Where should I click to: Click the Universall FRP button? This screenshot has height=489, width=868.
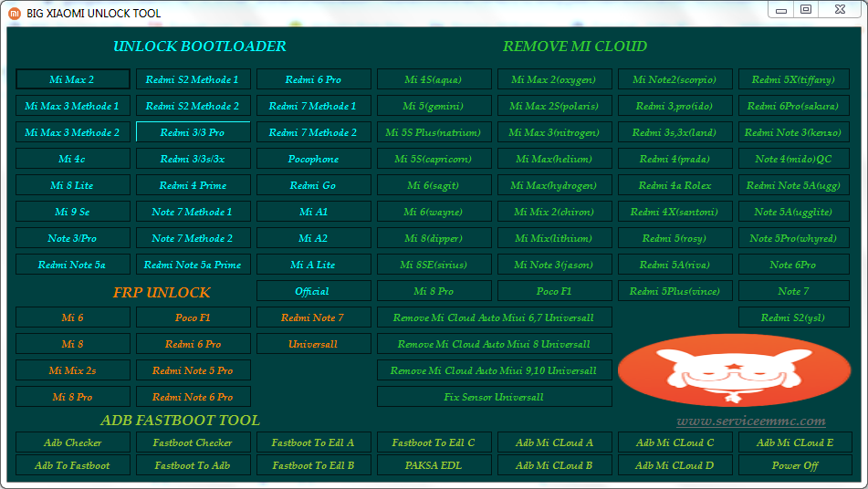[314, 344]
